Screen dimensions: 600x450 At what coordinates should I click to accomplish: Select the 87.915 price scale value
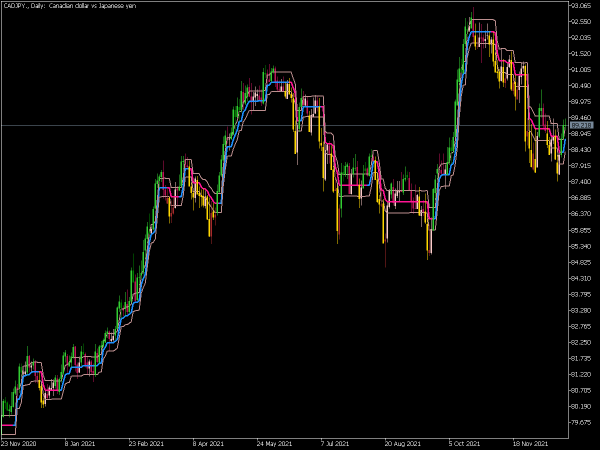(580, 166)
